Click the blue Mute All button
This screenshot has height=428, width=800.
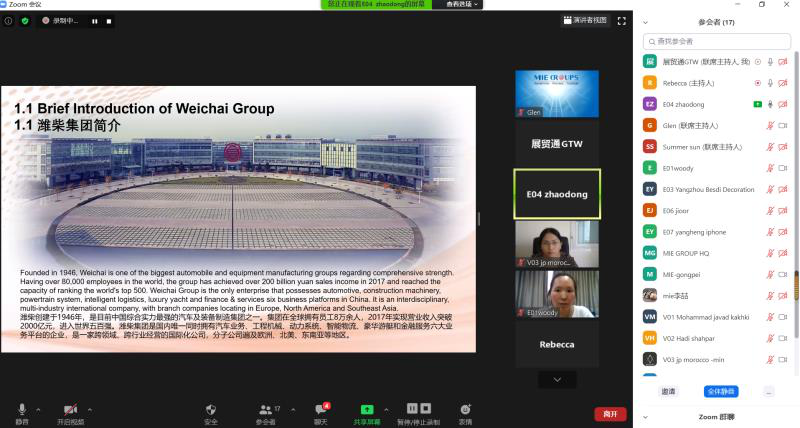coord(719,391)
